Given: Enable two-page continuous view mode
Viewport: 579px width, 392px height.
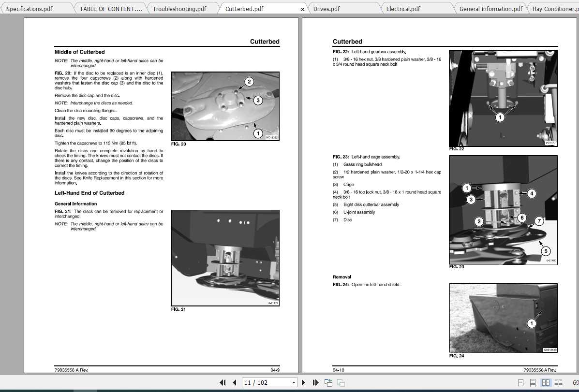Looking at the screenshot, I should point(559,382).
